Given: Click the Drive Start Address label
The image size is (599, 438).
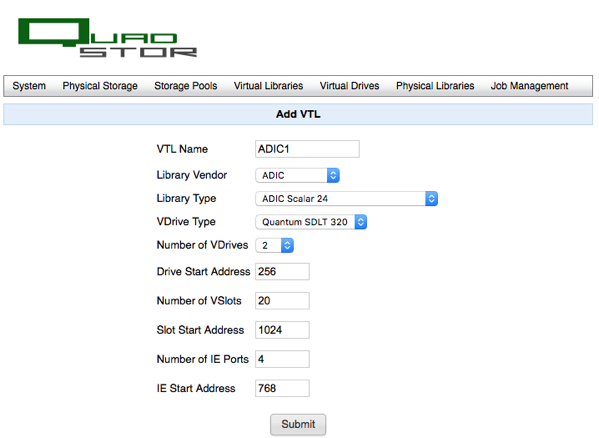Looking at the screenshot, I should coord(204,272).
